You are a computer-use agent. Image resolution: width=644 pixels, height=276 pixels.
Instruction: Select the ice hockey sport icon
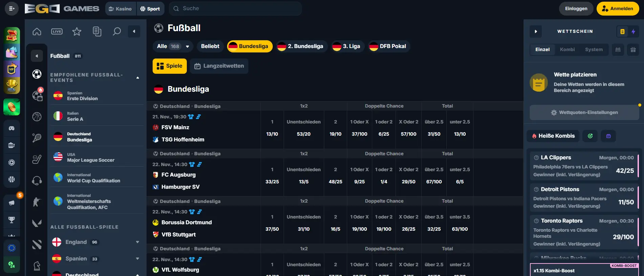(x=37, y=159)
